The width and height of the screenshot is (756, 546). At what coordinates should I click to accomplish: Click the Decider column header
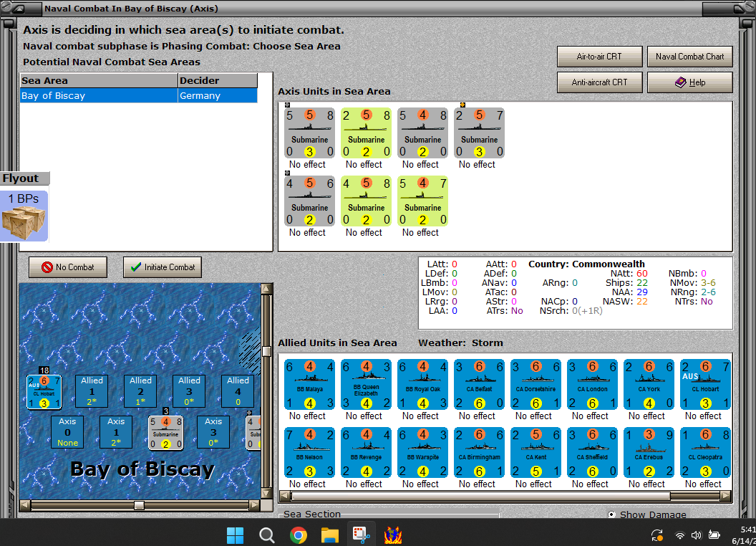[218, 81]
